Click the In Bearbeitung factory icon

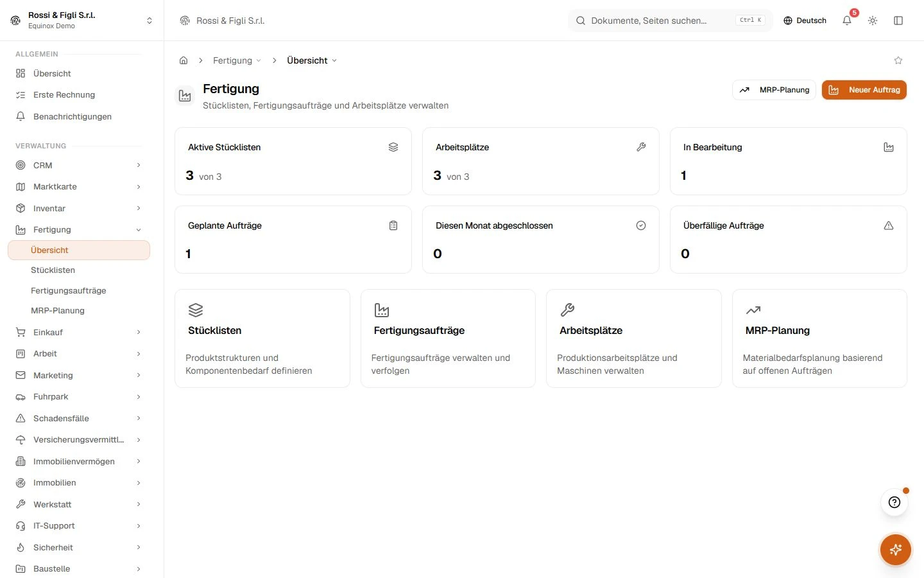[889, 147]
